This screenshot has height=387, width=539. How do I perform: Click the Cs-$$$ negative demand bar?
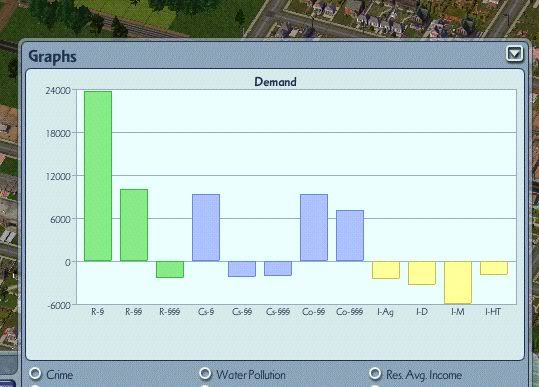coord(278,268)
